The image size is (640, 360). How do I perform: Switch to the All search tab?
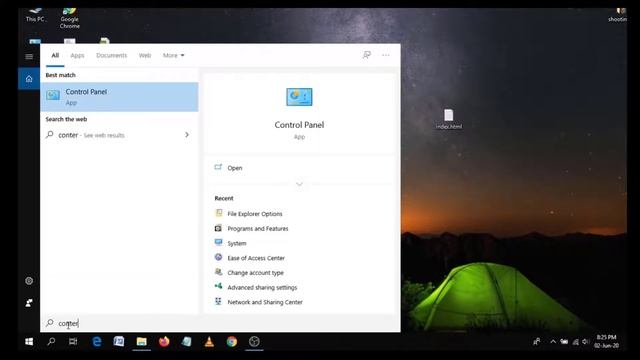coord(55,55)
